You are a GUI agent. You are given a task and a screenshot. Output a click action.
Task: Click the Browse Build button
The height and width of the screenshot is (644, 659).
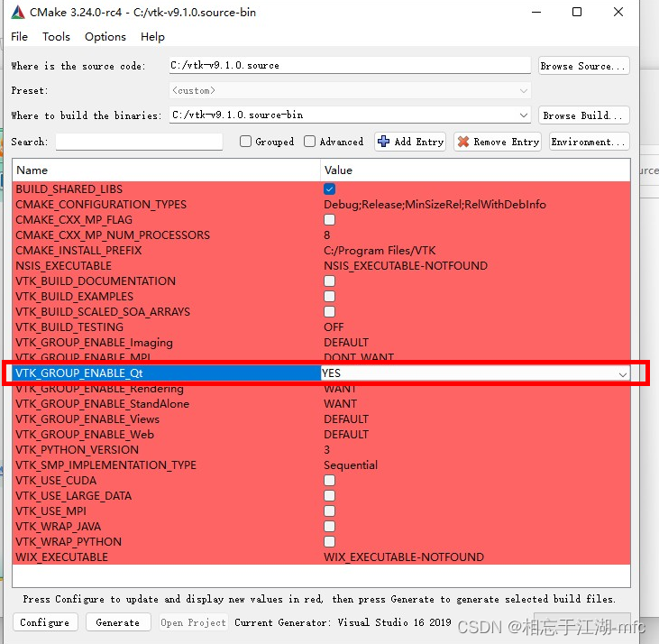[x=584, y=115]
